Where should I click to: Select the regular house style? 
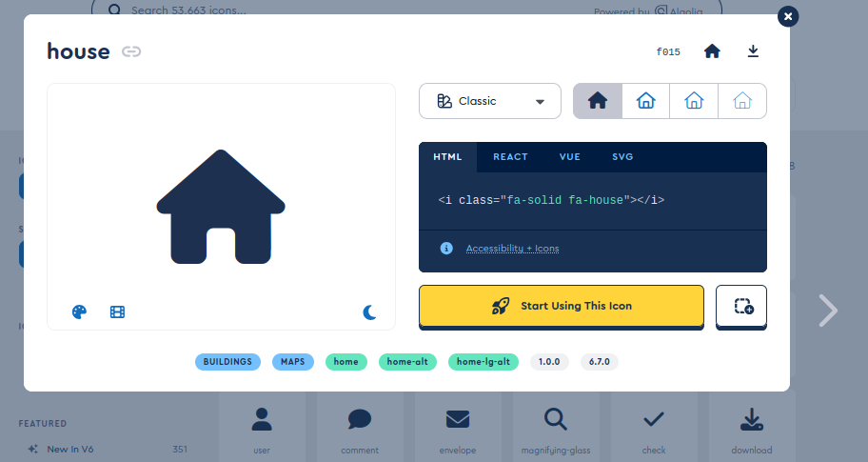pos(646,101)
